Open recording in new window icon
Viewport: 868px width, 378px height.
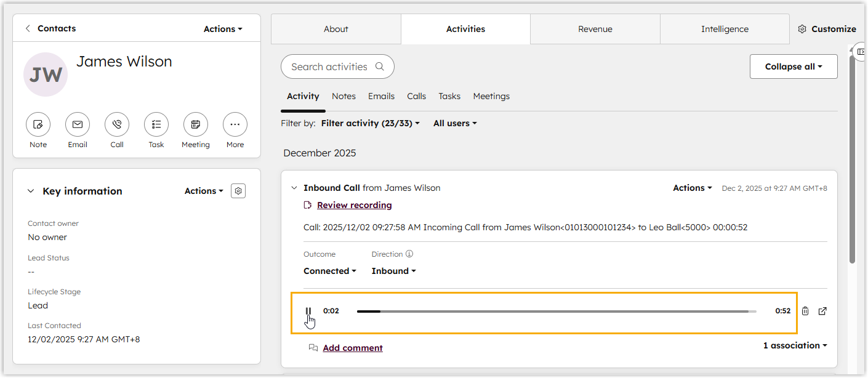822,311
